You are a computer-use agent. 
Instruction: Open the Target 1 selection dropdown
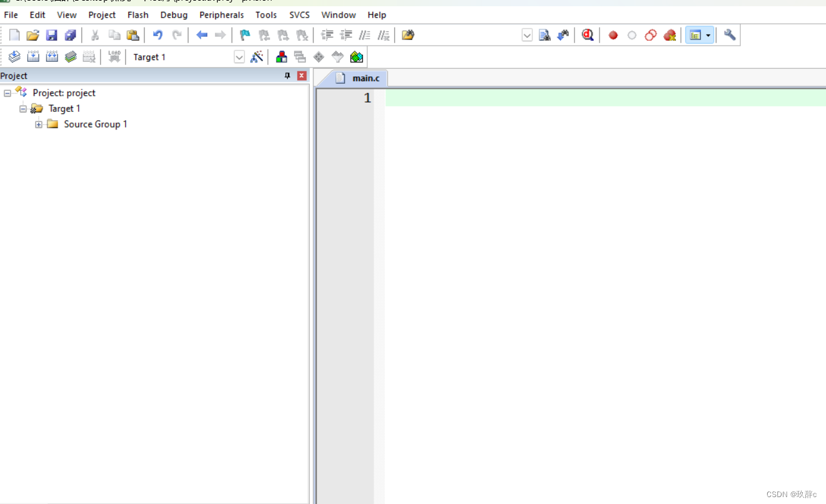239,58
